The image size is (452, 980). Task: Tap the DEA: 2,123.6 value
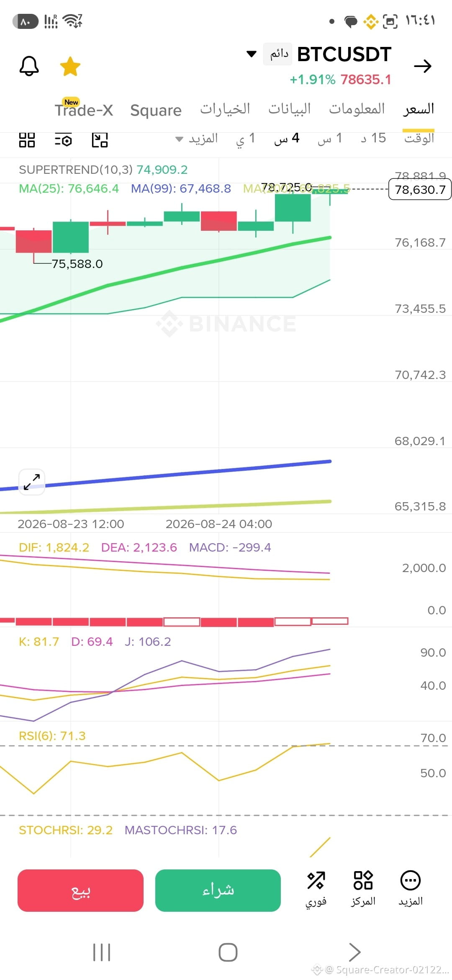click(x=139, y=547)
